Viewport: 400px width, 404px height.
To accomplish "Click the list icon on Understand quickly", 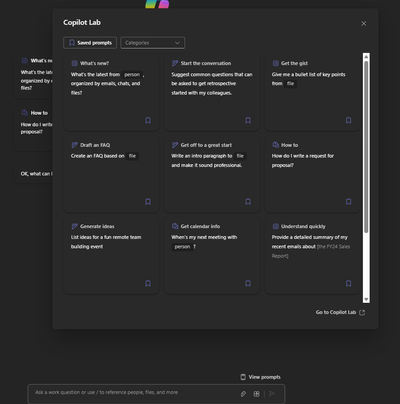I will [x=276, y=226].
